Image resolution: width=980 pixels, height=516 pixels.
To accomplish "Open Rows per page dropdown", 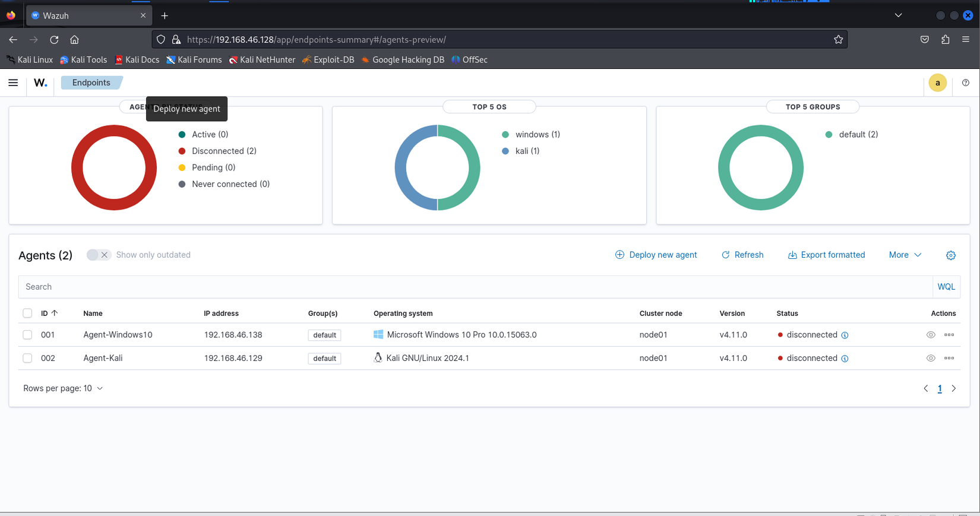I will click(x=63, y=388).
